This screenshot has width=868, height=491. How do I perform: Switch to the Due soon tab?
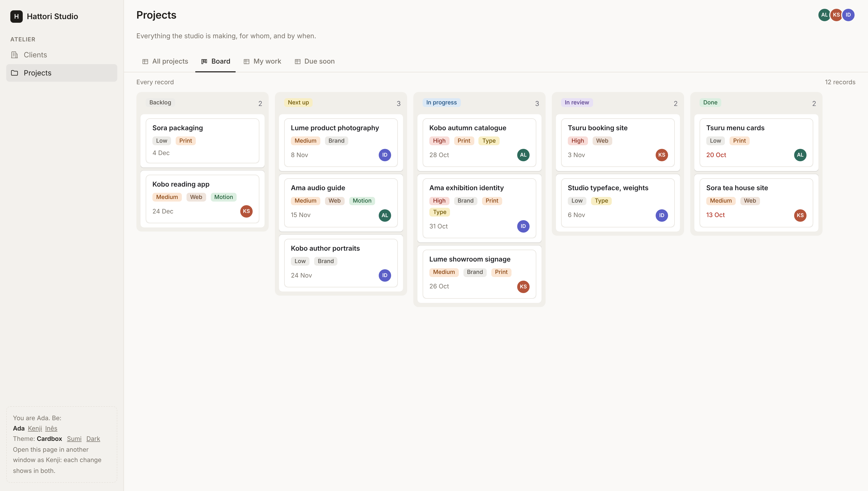[x=314, y=62]
